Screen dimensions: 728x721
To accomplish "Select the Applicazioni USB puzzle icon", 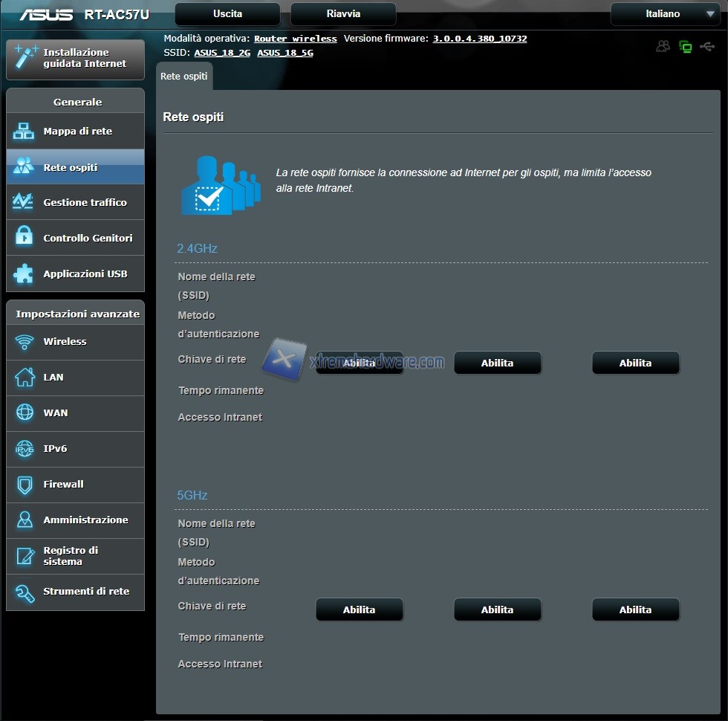I will click(24, 274).
